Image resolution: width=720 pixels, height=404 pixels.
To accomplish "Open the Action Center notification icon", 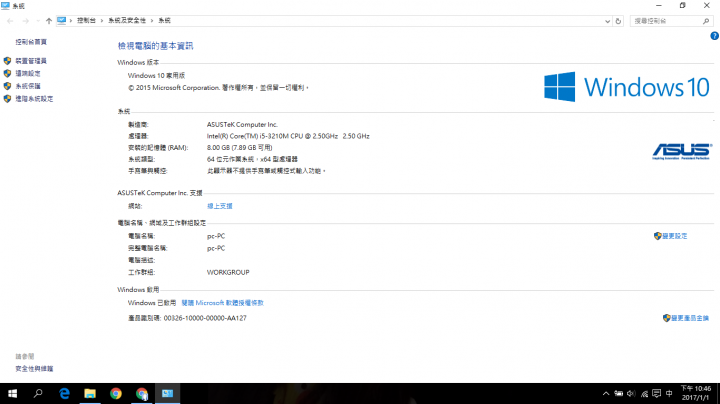I will point(657,393).
